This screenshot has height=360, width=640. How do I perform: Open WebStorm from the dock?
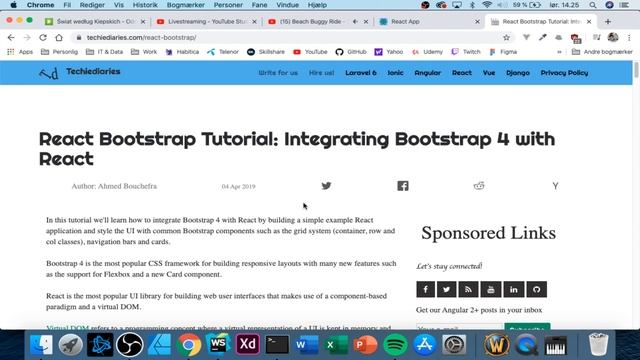point(218,345)
